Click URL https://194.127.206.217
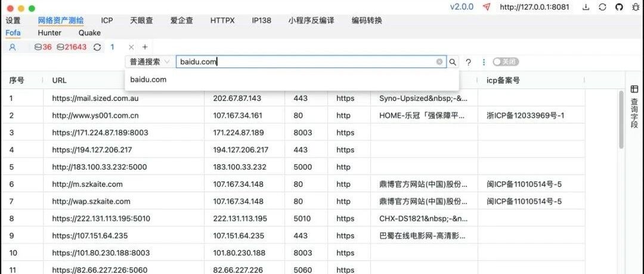Screen dimensions: 644x274 (92, 150)
